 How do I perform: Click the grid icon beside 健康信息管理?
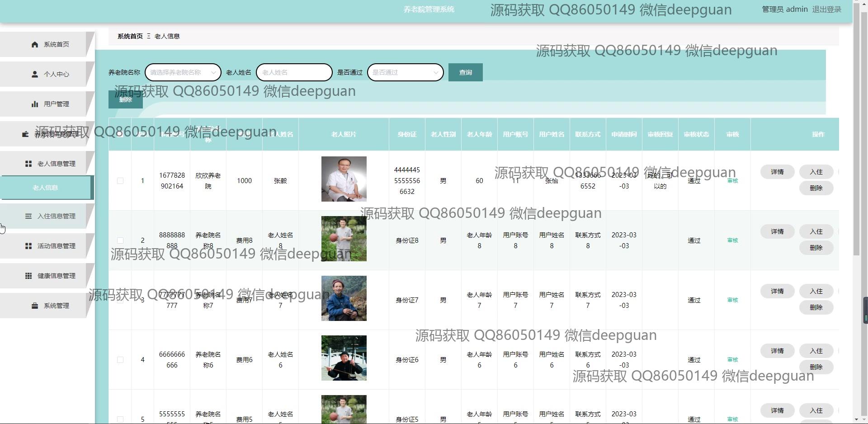28,276
